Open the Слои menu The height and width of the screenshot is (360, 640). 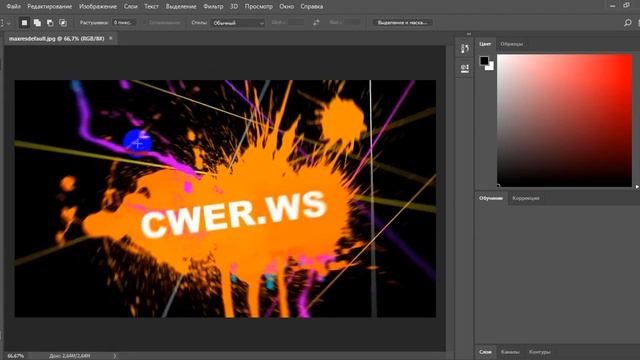point(131,7)
